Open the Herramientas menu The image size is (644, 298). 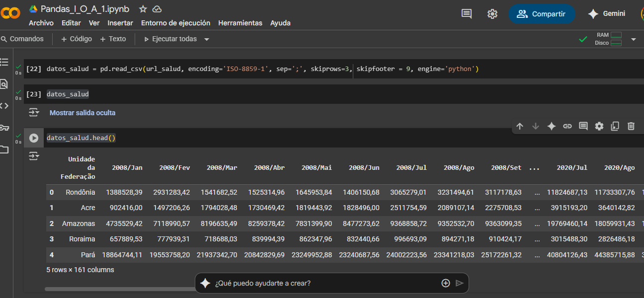(240, 23)
